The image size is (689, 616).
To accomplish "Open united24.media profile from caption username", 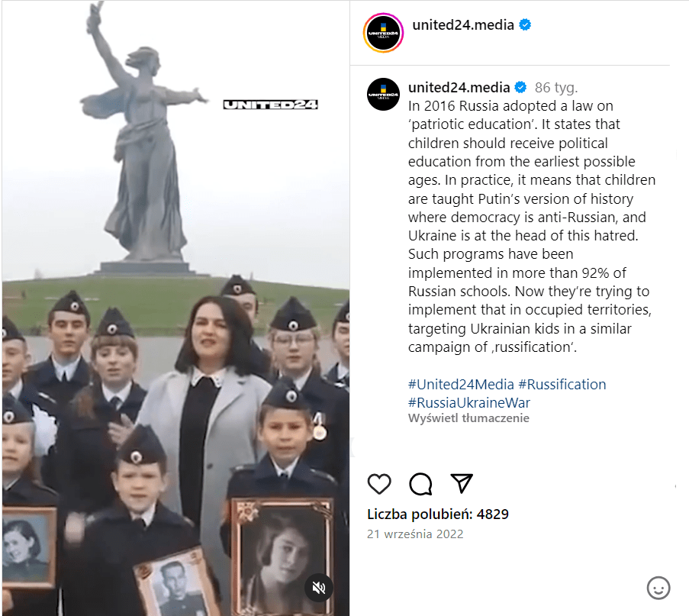I will coord(459,88).
